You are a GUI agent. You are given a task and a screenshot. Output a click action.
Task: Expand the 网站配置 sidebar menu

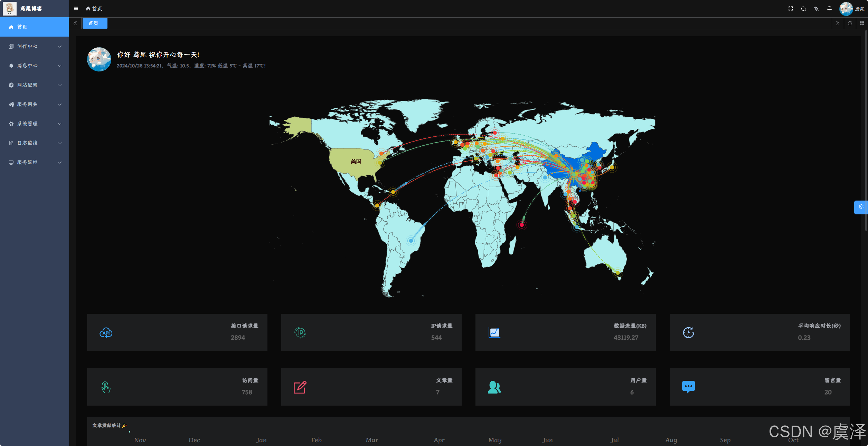tap(35, 85)
